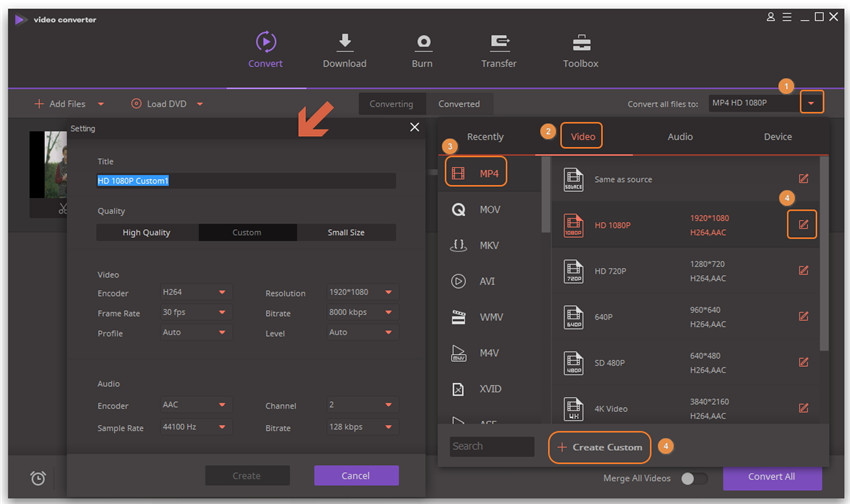Click the Cancel button
This screenshot has width=850, height=504.
[x=356, y=475]
